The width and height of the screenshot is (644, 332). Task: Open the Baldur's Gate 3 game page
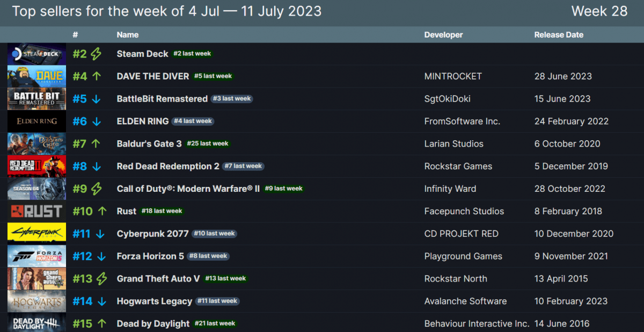point(149,144)
